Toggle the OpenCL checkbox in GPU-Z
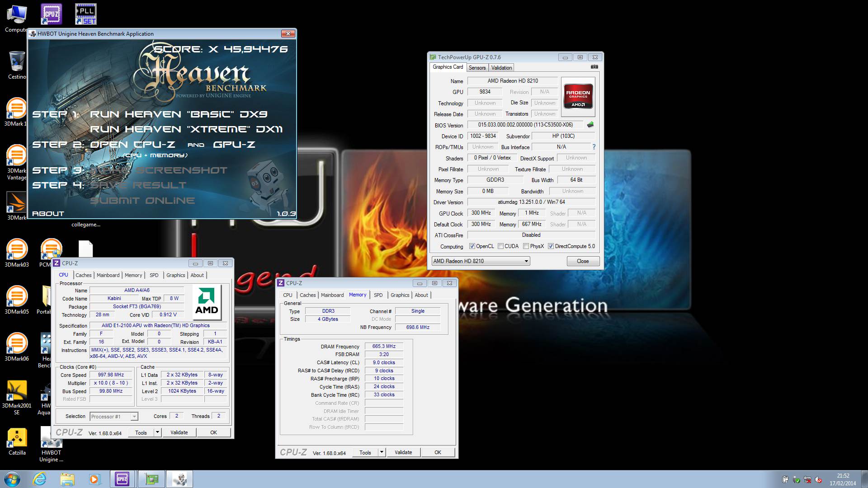 (472, 246)
